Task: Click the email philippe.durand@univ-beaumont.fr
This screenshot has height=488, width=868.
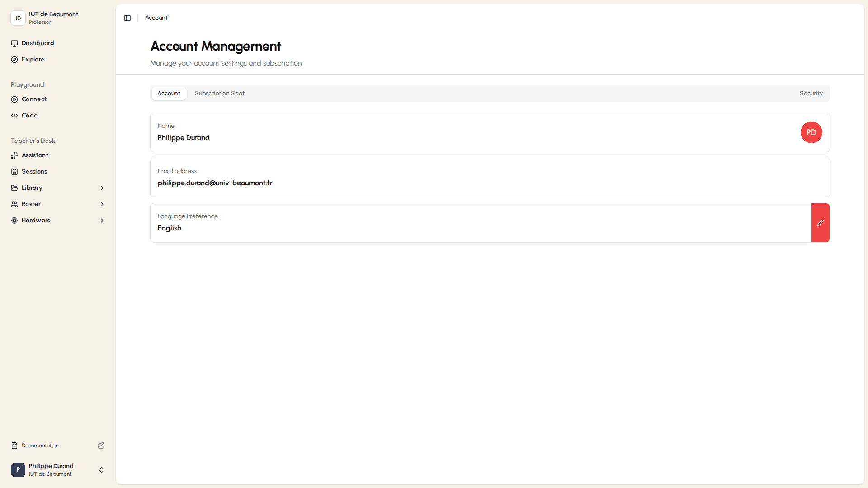Action: pos(215,183)
